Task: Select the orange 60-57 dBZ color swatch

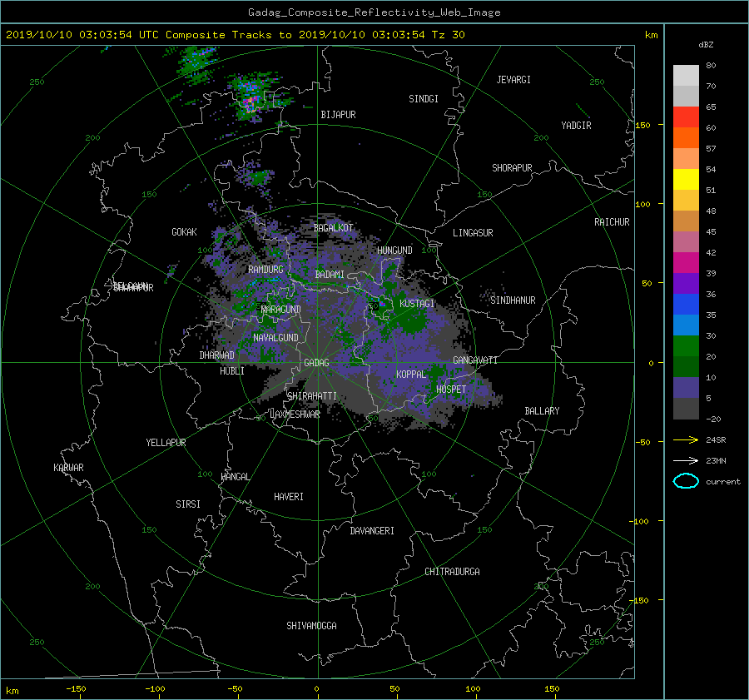Action: point(686,138)
